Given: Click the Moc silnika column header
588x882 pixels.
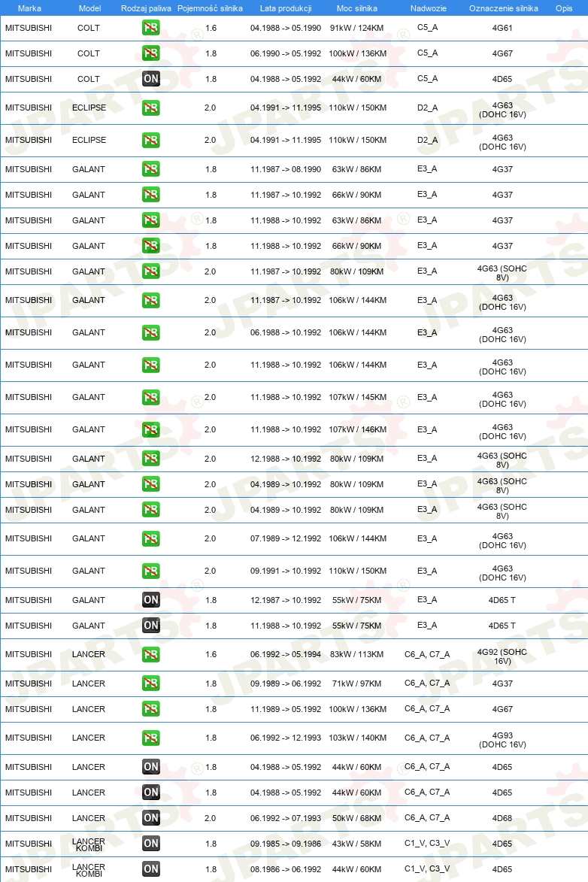Looking at the screenshot, I should tap(356, 8).
